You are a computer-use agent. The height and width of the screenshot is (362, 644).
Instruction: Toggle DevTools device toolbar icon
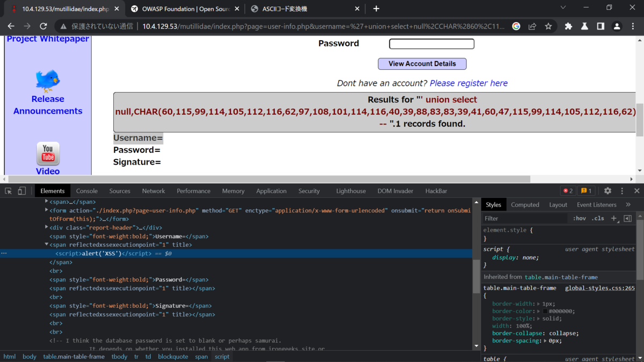(21, 191)
